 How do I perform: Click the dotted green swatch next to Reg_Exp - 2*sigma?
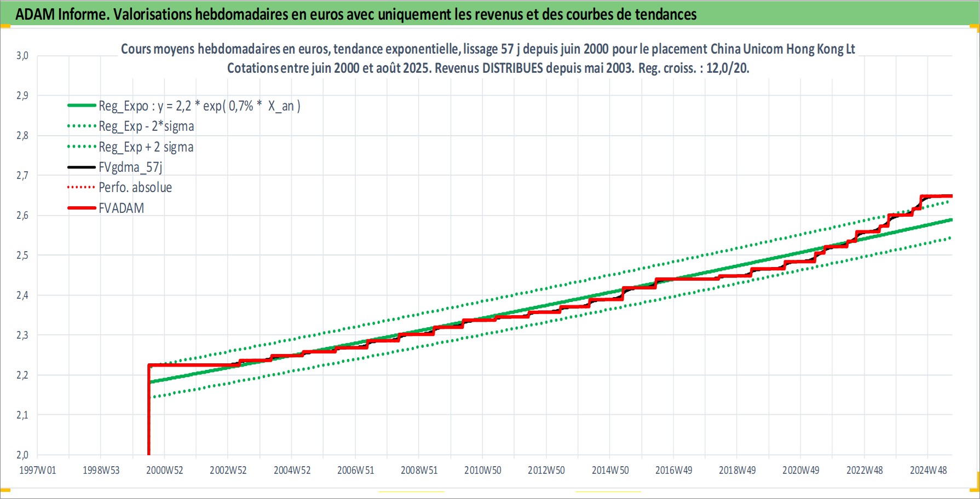(x=82, y=126)
